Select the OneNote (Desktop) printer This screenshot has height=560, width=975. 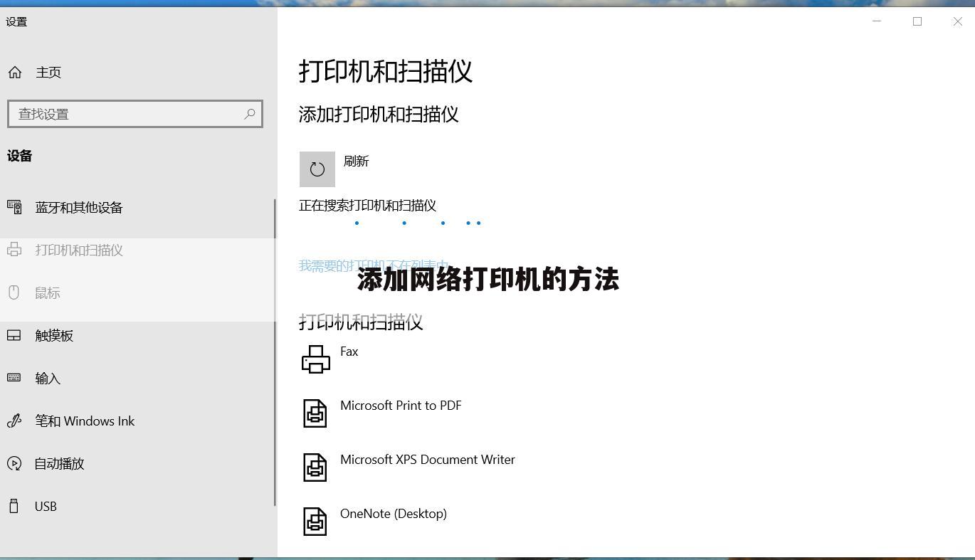coord(315,521)
